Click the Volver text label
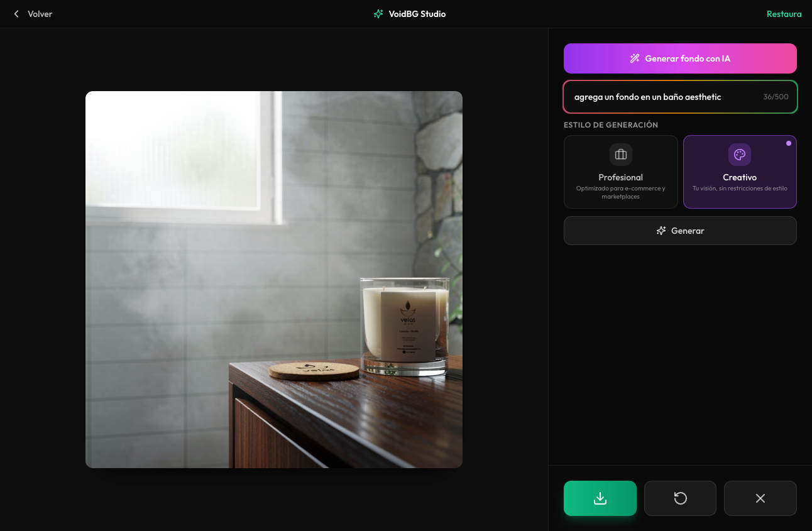812x531 pixels. 40,14
